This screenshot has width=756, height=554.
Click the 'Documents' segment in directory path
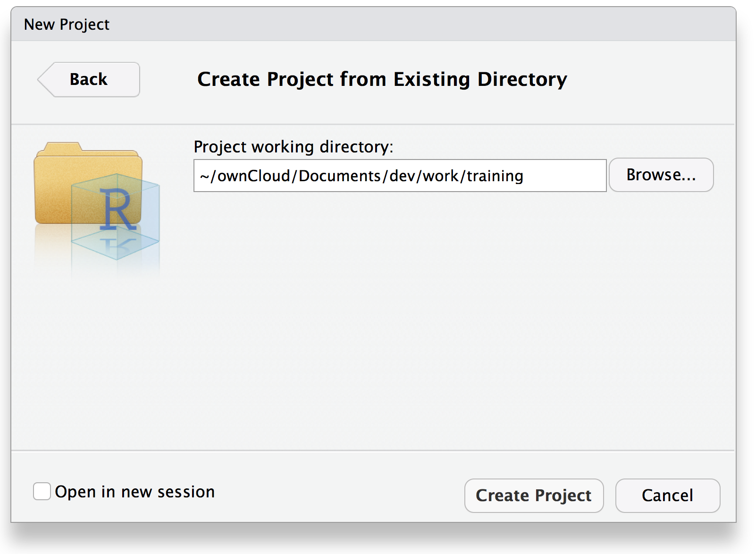340,176
